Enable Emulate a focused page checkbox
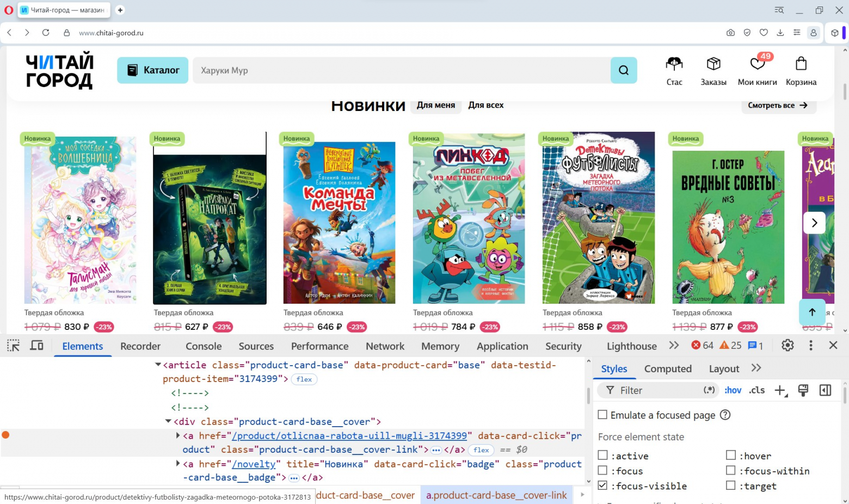This screenshot has width=849, height=504. pos(602,415)
